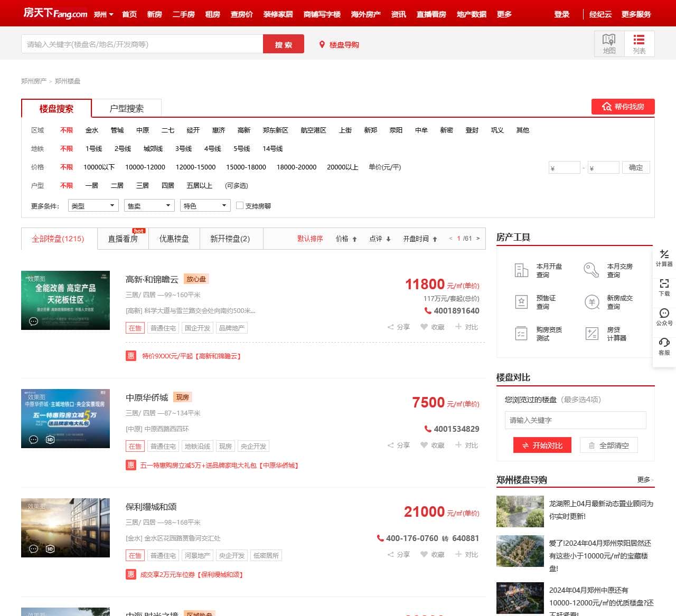The width and height of the screenshot is (676, 616).
Task: Favorite the 中原华侨城 listing
Action: tap(432, 446)
